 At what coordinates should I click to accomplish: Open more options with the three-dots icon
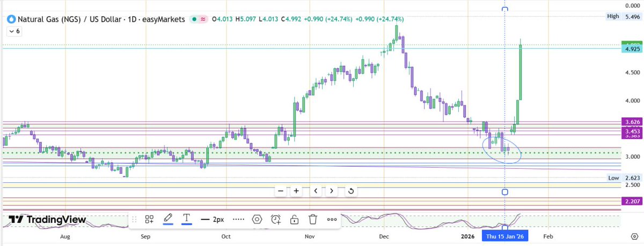click(x=332, y=219)
